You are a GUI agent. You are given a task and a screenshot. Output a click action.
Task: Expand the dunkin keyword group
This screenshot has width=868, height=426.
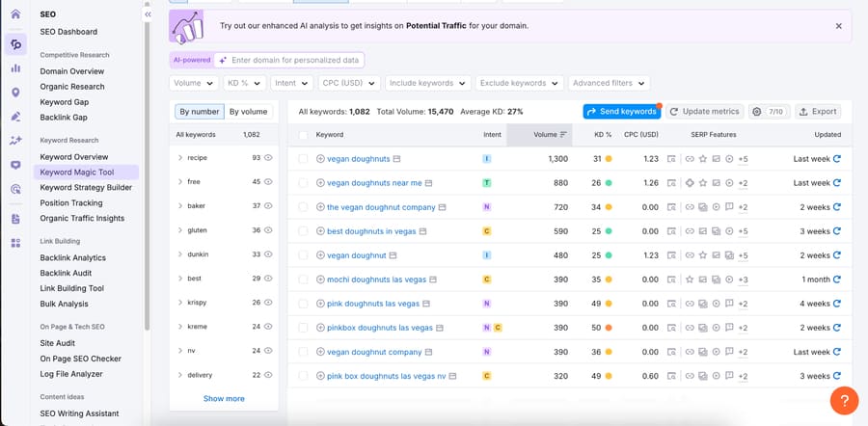[180, 254]
